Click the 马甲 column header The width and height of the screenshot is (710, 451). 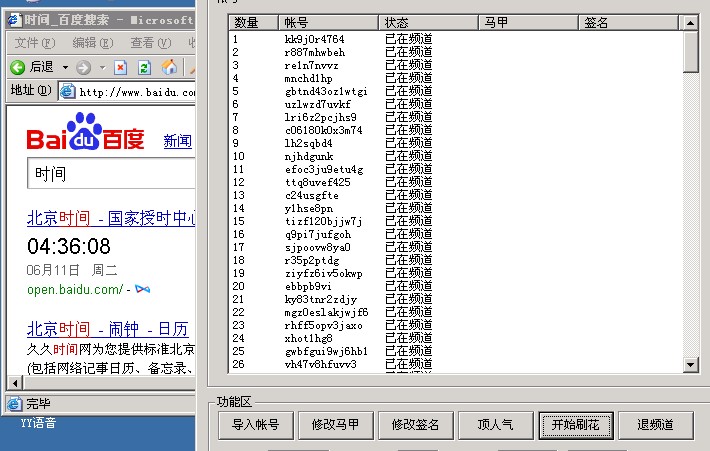tap(528, 23)
